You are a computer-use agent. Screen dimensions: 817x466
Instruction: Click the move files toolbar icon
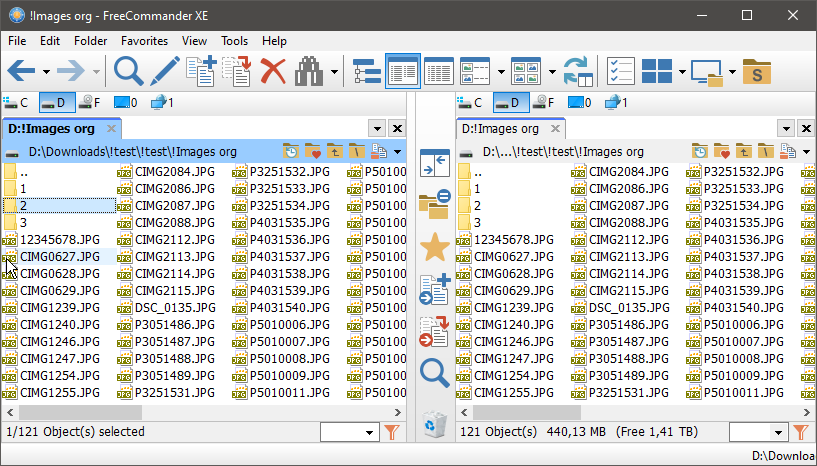[x=237, y=71]
